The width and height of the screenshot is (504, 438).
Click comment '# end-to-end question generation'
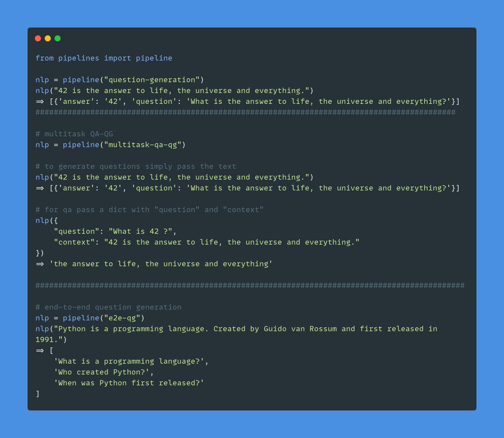(108, 307)
